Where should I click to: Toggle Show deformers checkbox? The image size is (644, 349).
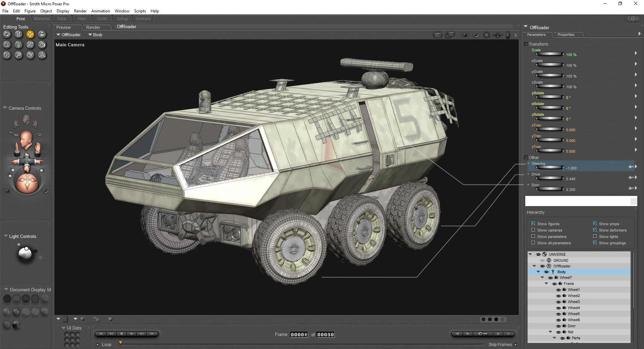click(595, 230)
